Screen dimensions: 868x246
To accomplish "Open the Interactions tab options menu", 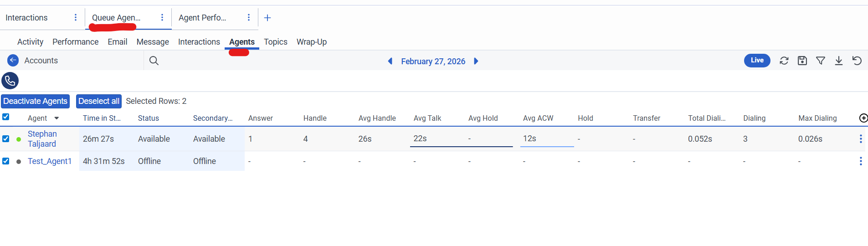I will 76,17.
